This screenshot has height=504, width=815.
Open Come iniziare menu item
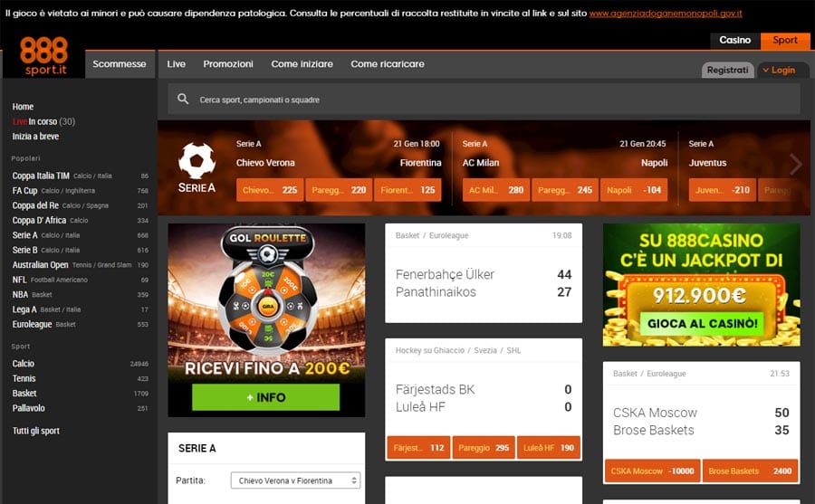[x=302, y=64]
